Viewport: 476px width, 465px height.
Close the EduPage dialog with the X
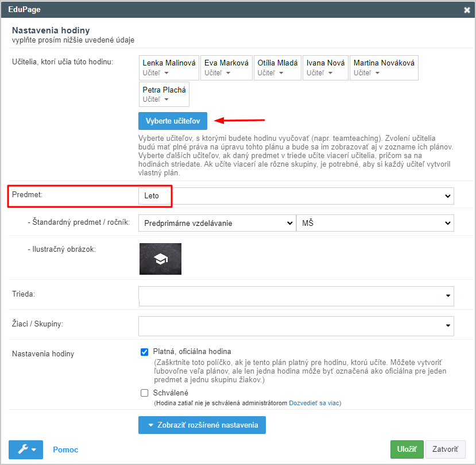[x=467, y=10]
